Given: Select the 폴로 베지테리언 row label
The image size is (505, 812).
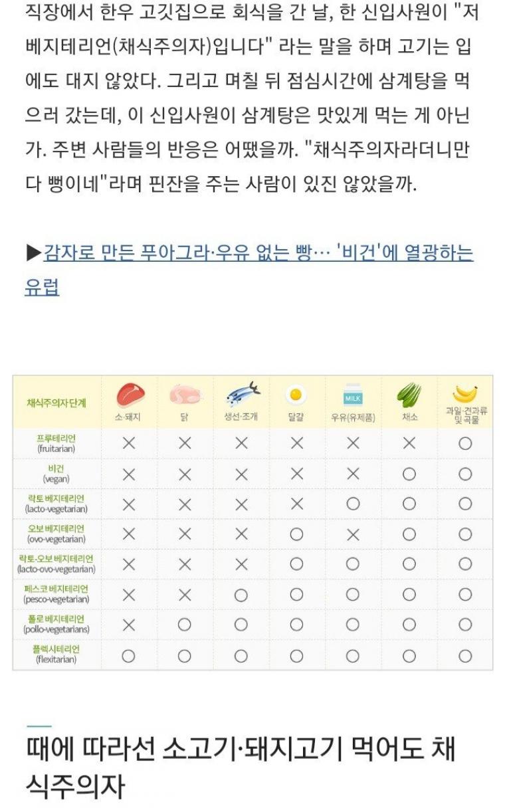Looking at the screenshot, I should click(56, 624).
